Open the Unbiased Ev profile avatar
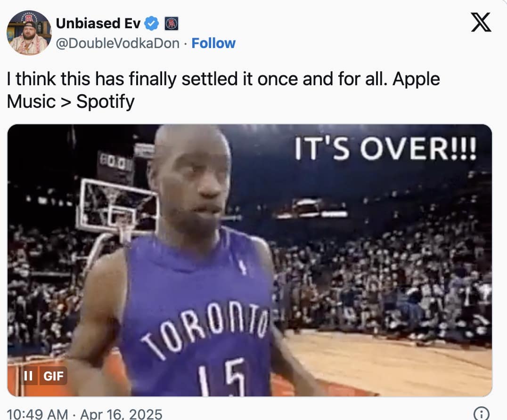This screenshot has height=420, width=507. pyautogui.click(x=29, y=32)
